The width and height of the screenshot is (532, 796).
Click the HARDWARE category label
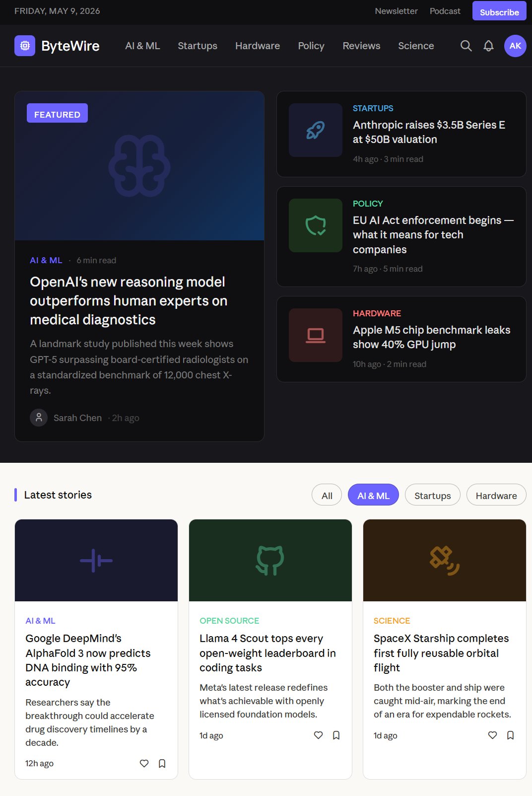(x=377, y=313)
